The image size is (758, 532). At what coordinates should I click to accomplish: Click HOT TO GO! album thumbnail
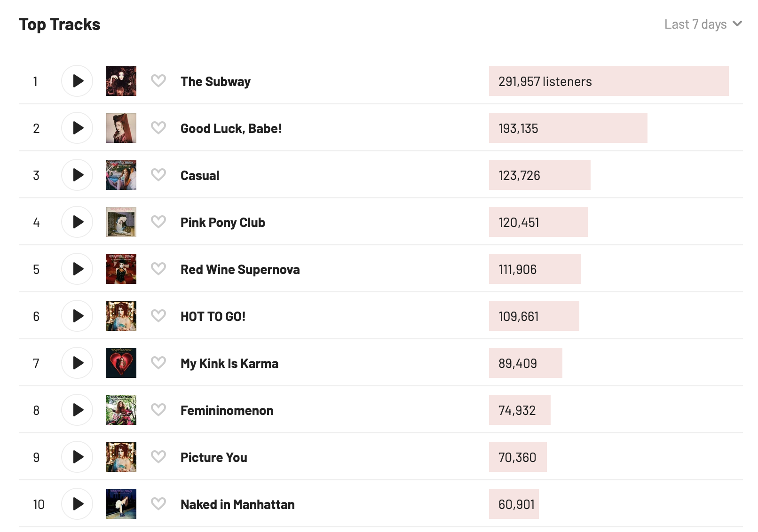[x=121, y=316]
